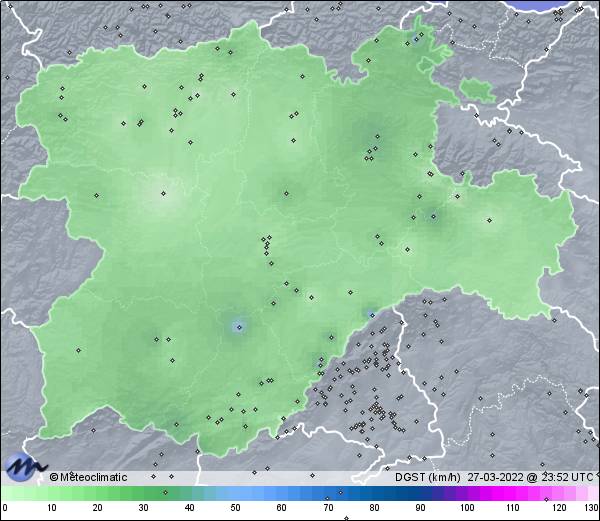Click the ©Meteoclimatic copyright text
Screen dimensions: 600x521
pyautogui.click(x=88, y=477)
